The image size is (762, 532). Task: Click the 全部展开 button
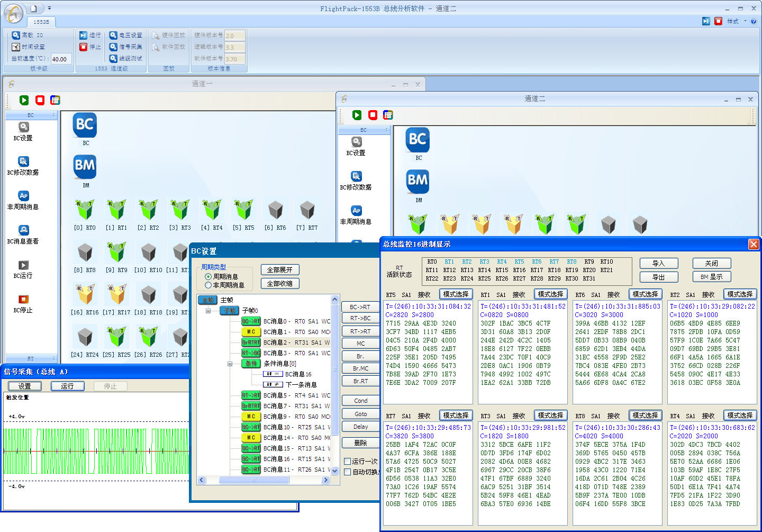[x=280, y=269]
